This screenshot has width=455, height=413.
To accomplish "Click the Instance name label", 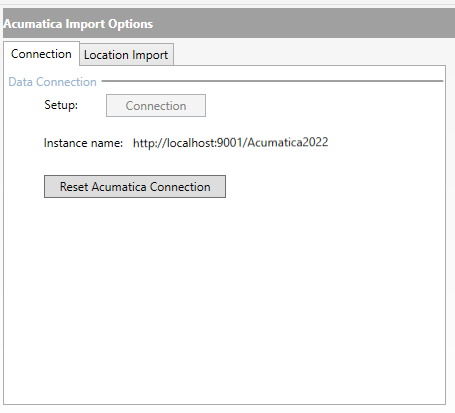I will [83, 143].
